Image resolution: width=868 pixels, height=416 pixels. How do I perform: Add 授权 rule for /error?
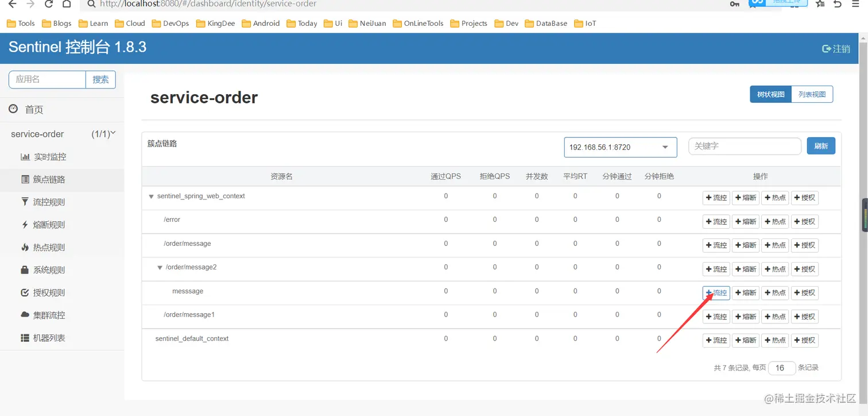click(x=805, y=222)
